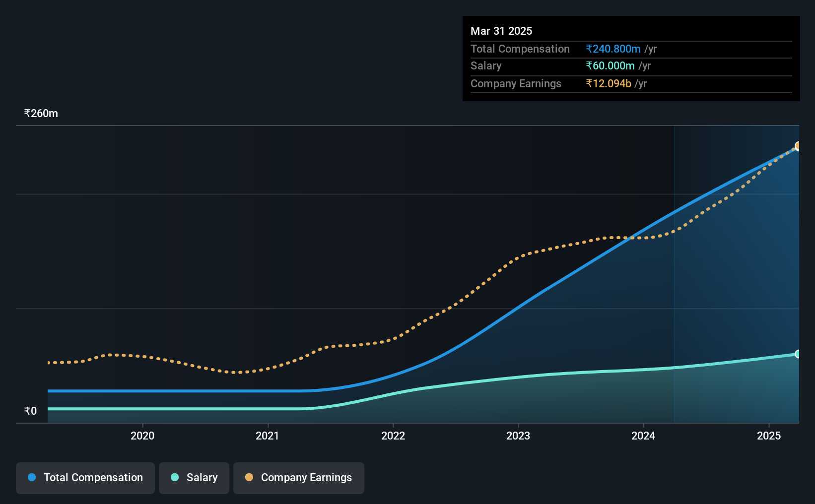Image resolution: width=815 pixels, height=504 pixels.
Task: Click the orange Company Earnings legend dot
Action: (x=249, y=477)
